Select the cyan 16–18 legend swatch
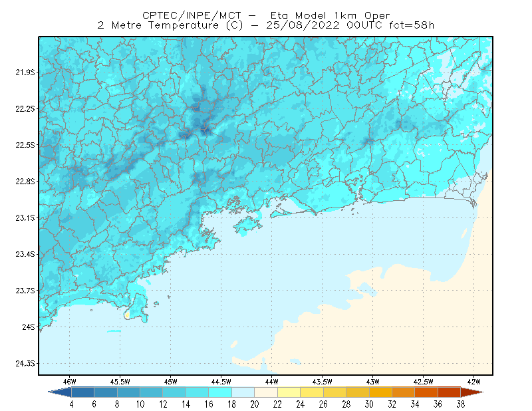Viewport: 532px width, 411px height. [x=220, y=392]
